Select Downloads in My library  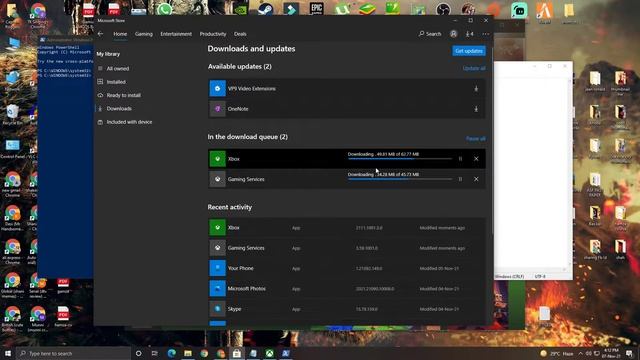119,109
